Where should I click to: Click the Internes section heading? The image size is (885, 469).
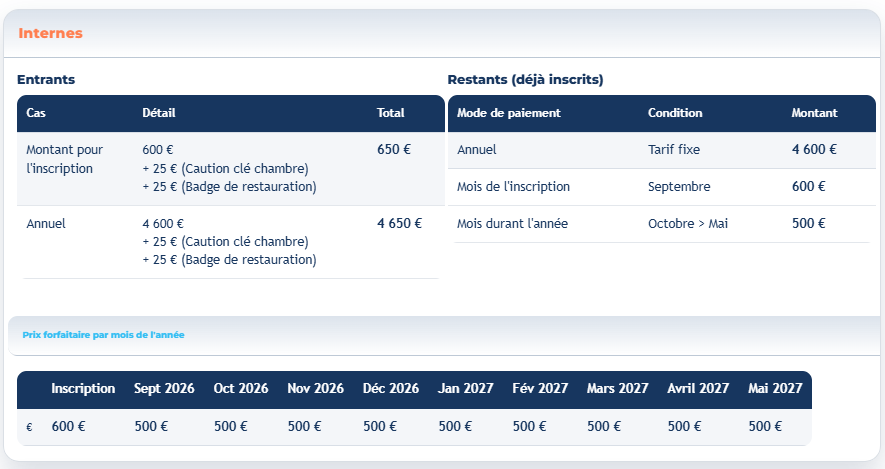pyautogui.click(x=50, y=33)
